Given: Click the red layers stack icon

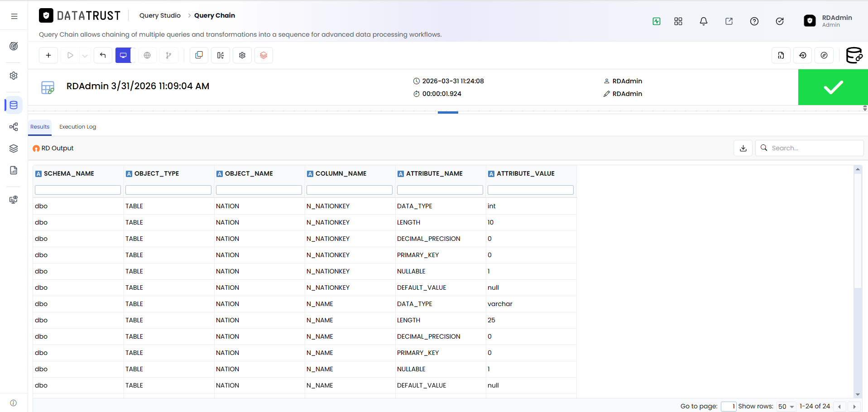Looking at the screenshot, I should [x=264, y=55].
